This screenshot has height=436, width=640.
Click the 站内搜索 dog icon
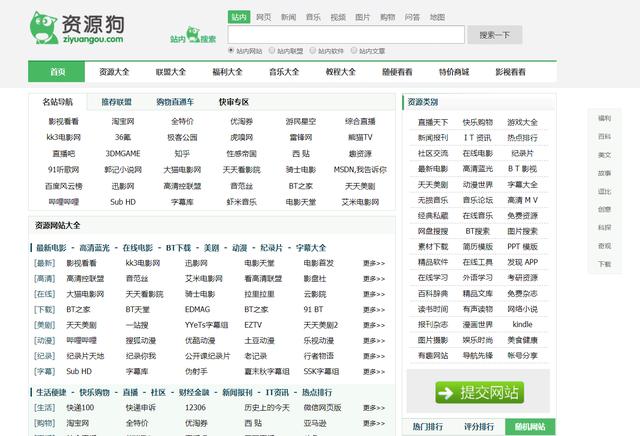coord(193,35)
